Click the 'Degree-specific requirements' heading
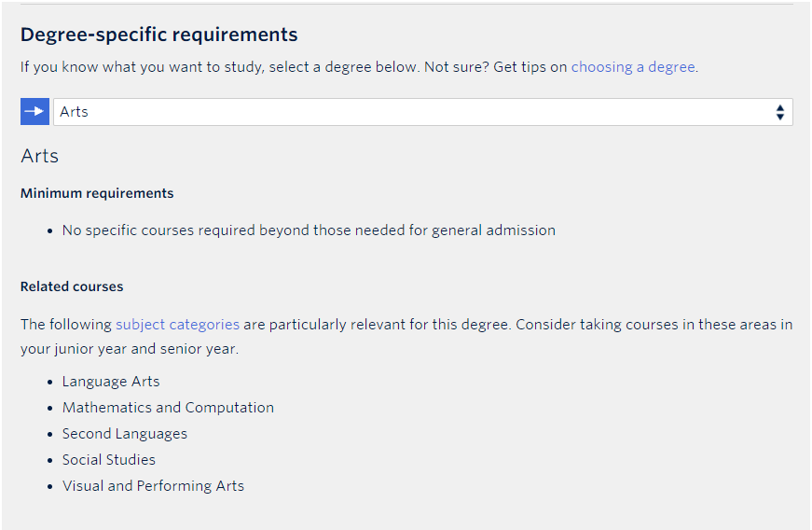The height and width of the screenshot is (530, 812). click(x=159, y=35)
